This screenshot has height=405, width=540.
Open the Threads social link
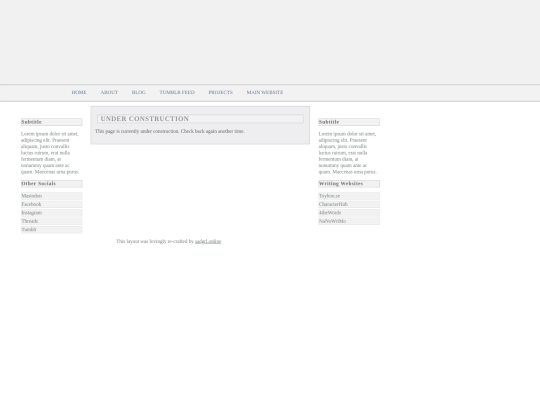52,221
